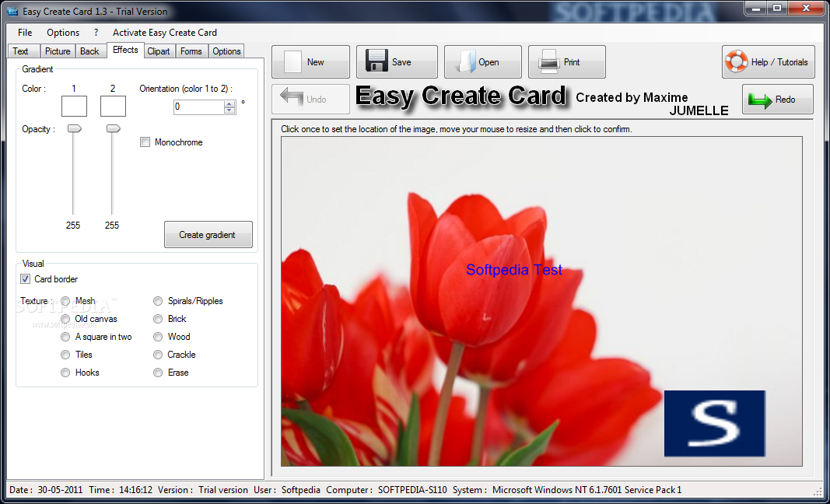
Task: Click 'SOFTPEDIA-S110' computer name in status bar
Action: click(x=414, y=490)
